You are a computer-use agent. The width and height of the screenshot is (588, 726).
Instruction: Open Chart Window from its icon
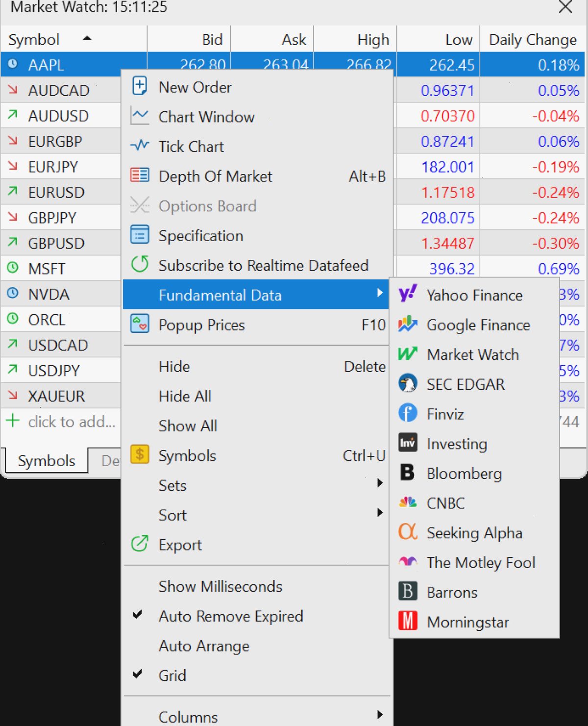tap(140, 116)
